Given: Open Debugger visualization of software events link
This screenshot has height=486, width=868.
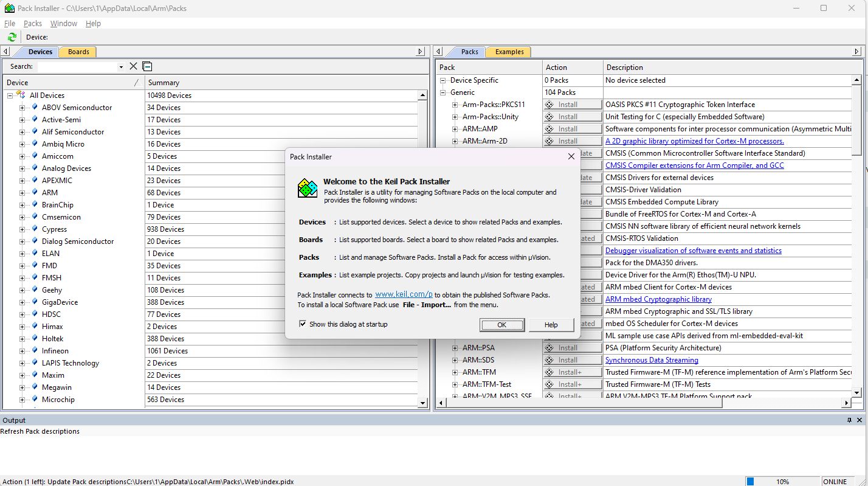Looking at the screenshot, I should click(x=694, y=251).
